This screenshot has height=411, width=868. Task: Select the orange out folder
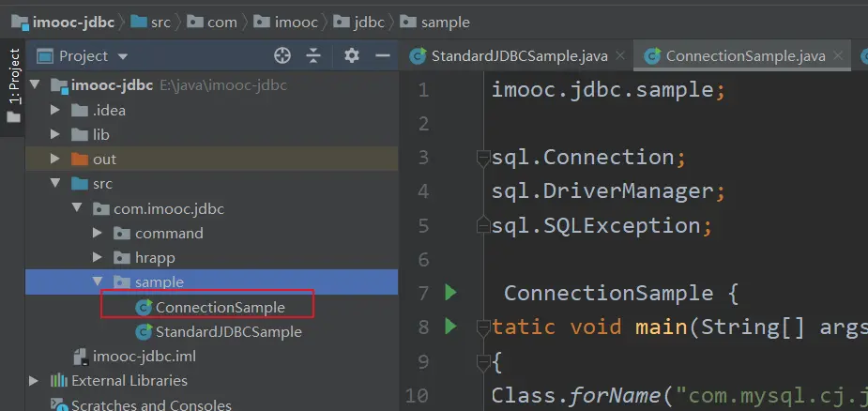click(104, 159)
